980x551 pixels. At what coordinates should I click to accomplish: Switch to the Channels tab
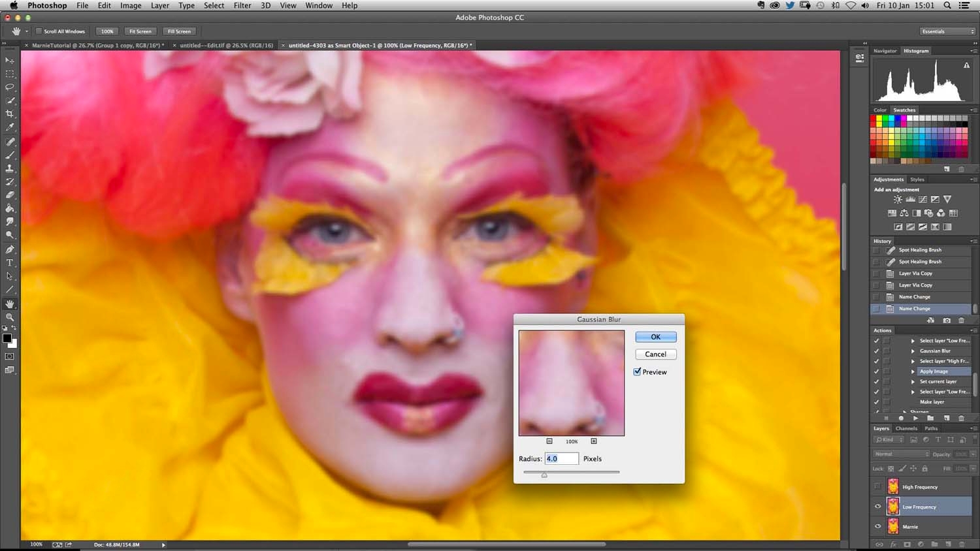coord(906,428)
